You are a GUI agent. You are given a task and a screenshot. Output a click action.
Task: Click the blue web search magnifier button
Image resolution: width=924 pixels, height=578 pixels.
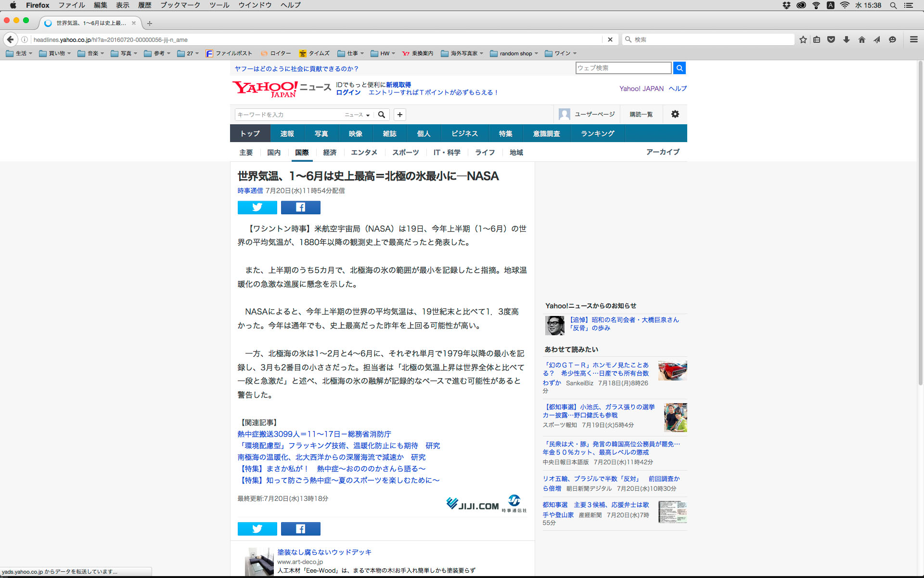(x=679, y=68)
